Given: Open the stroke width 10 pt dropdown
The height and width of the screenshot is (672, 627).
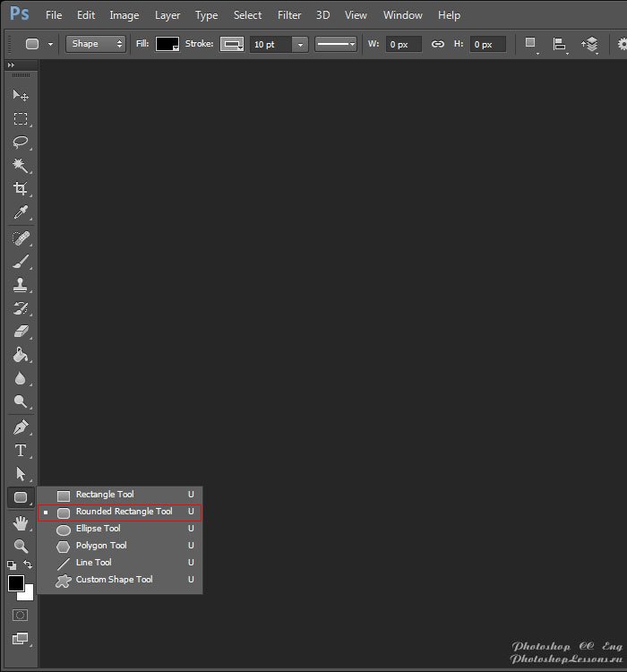Looking at the screenshot, I should (x=300, y=44).
